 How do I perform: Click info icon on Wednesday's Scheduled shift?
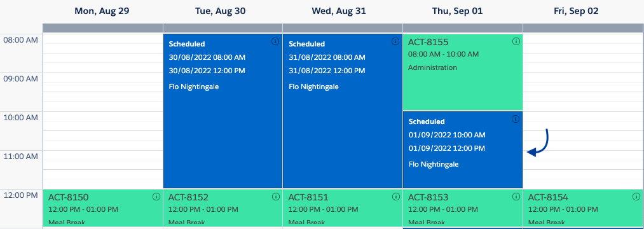[395, 41]
